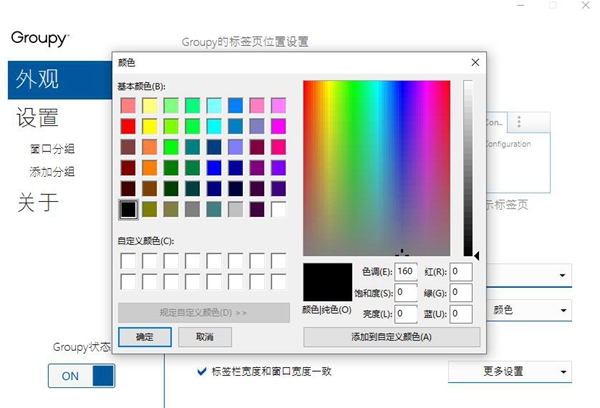
Task: Select the light green swatch in first row
Action: 171,105
